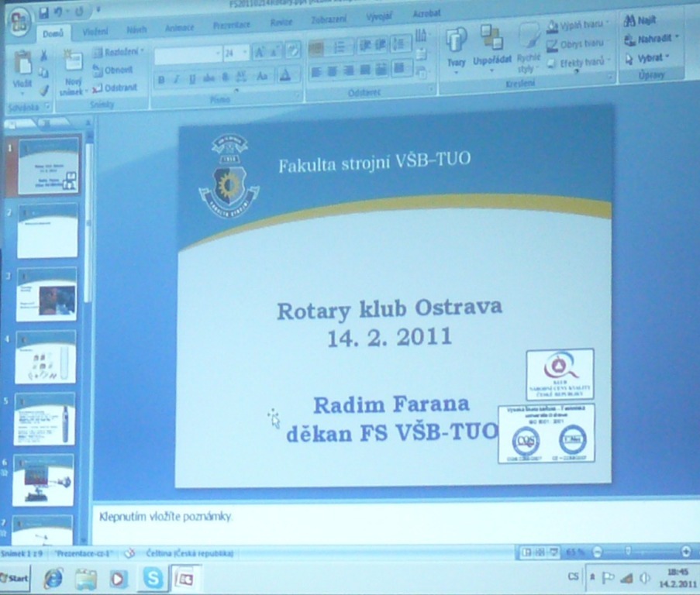Image resolution: width=700 pixels, height=595 pixels.
Task: Switch to the Animace ribbon tab
Action: pyautogui.click(x=179, y=29)
